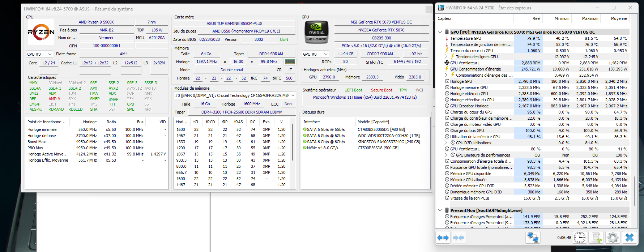
Task: Click the green memory module icon
Action: coord(290,62)
